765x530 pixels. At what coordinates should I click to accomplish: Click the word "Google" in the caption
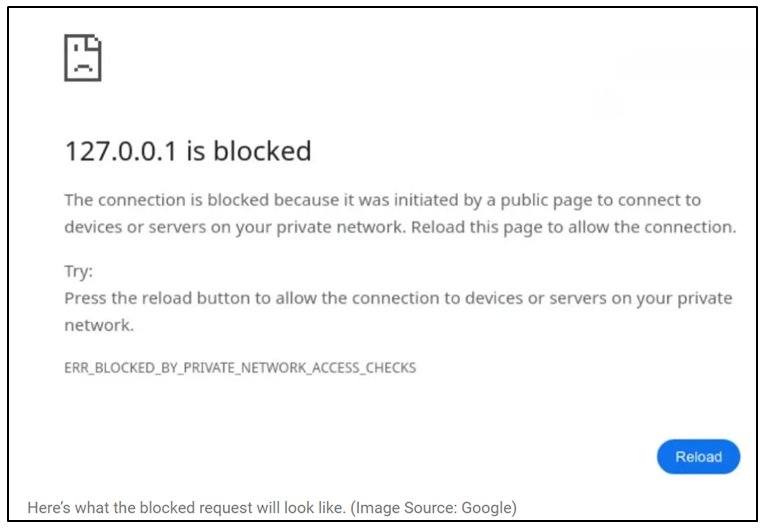click(486, 508)
